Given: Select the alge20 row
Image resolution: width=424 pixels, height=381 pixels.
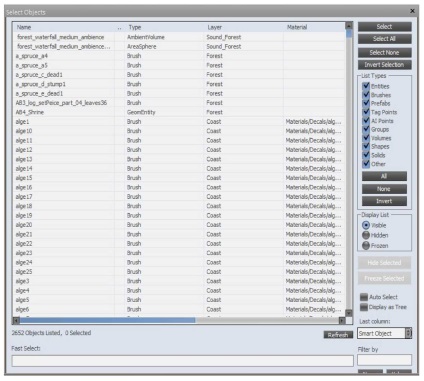Looking at the screenshot, I should [179, 225].
